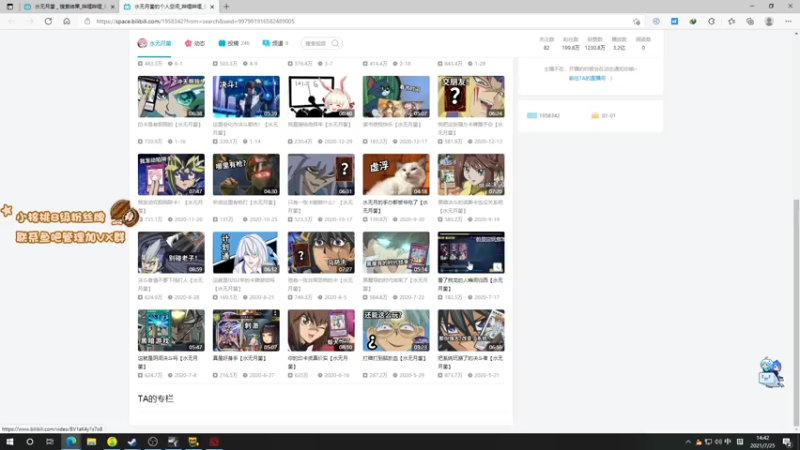800x450 pixels.
Task: Open a new browser tab with plus
Action: [226, 7]
